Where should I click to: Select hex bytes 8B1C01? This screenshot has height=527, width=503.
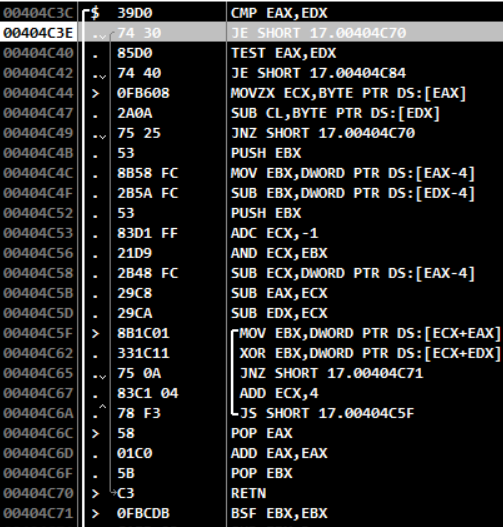pos(143,333)
